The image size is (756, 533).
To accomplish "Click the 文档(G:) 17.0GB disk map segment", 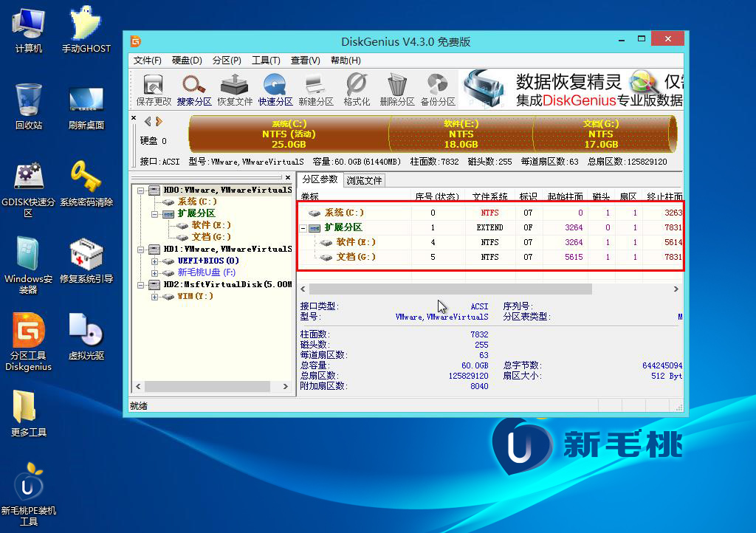I will point(601,134).
